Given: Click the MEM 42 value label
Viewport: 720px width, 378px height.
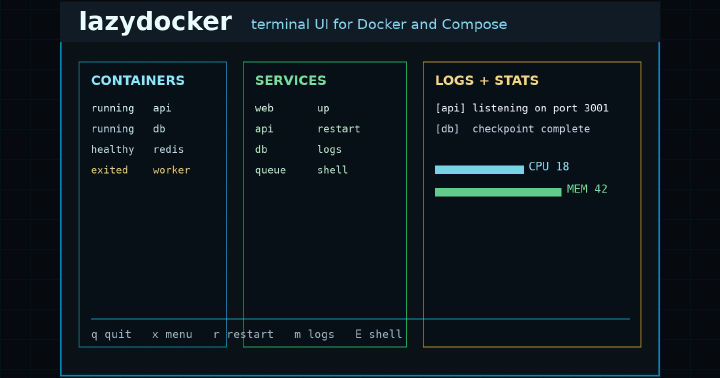Looking at the screenshot, I should 587,189.
